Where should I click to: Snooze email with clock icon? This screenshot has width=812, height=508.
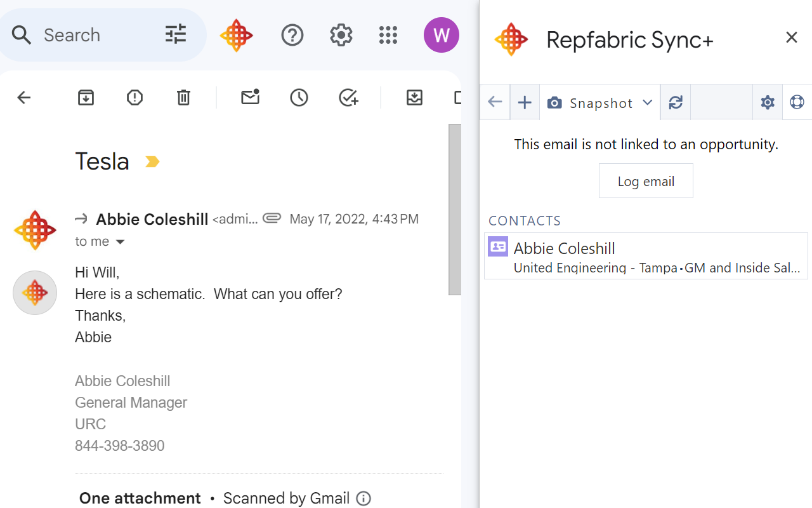(299, 98)
